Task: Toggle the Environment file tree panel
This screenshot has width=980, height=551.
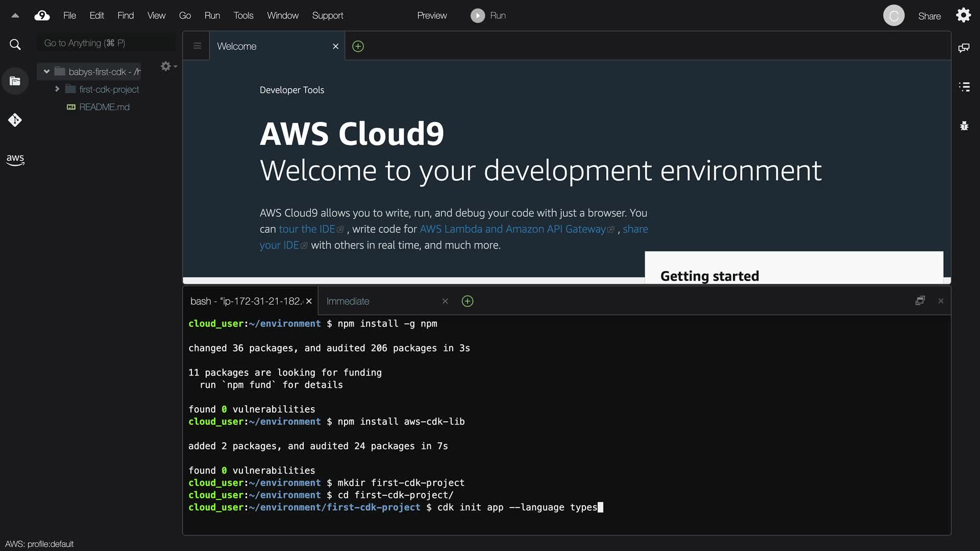Action: 15,81
